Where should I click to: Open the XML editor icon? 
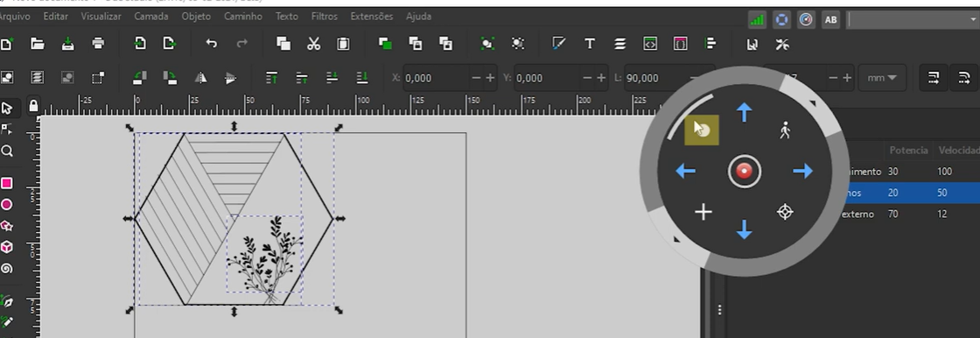pyautogui.click(x=650, y=44)
